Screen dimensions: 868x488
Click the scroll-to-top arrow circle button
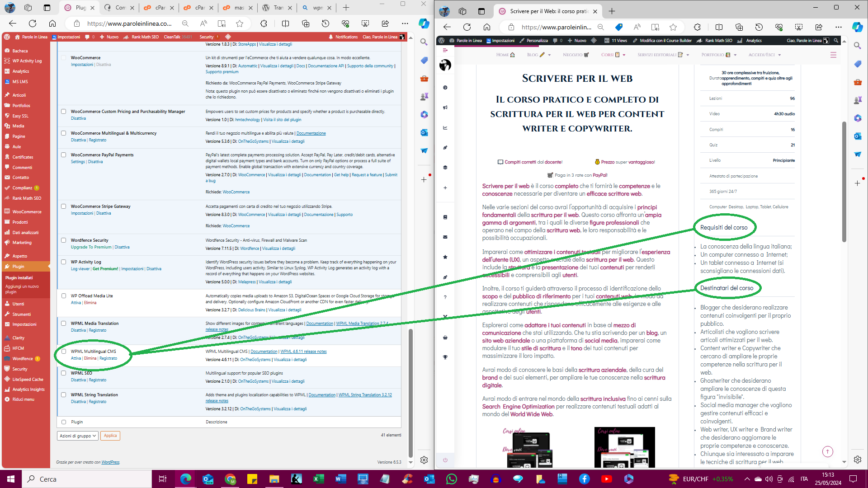(827, 451)
